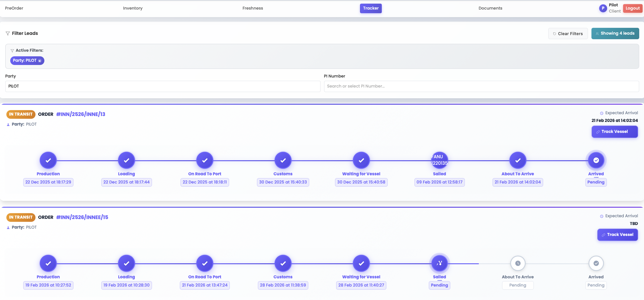Click the grey Arrived icon for order INNEE/15

(596, 263)
